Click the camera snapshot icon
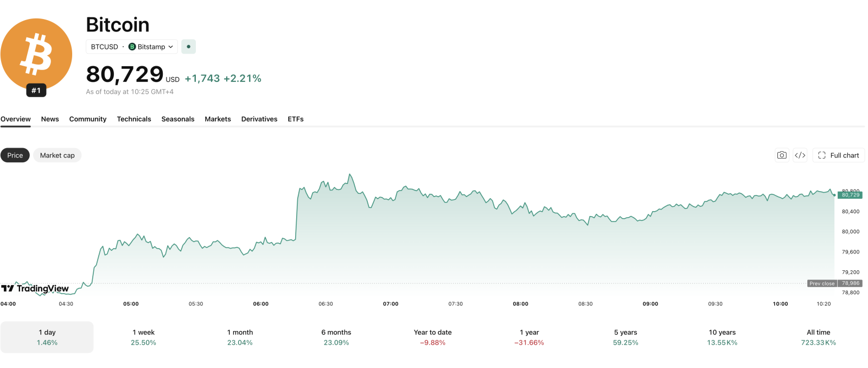This screenshot has height=368, width=868. (x=782, y=155)
